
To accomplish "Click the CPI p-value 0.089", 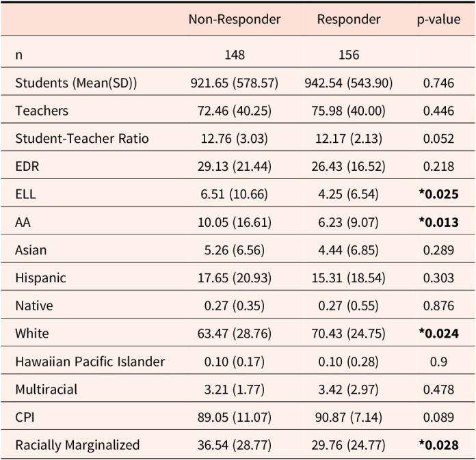I will (438, 417).
